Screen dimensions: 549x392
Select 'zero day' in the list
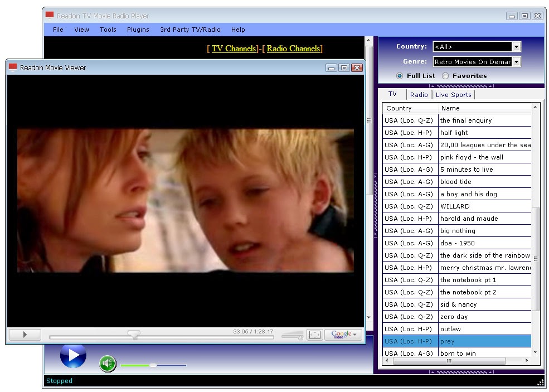click(456, 317)
